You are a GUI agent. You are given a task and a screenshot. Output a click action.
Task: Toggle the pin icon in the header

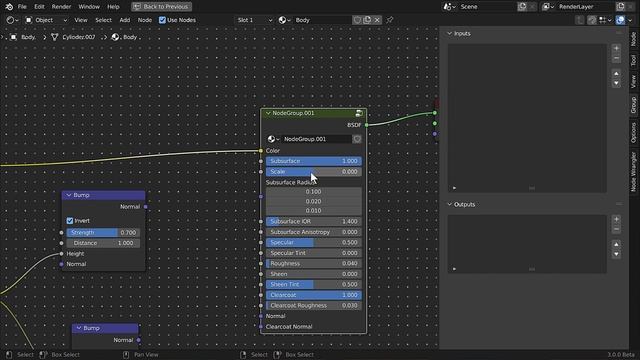point(390,20)
